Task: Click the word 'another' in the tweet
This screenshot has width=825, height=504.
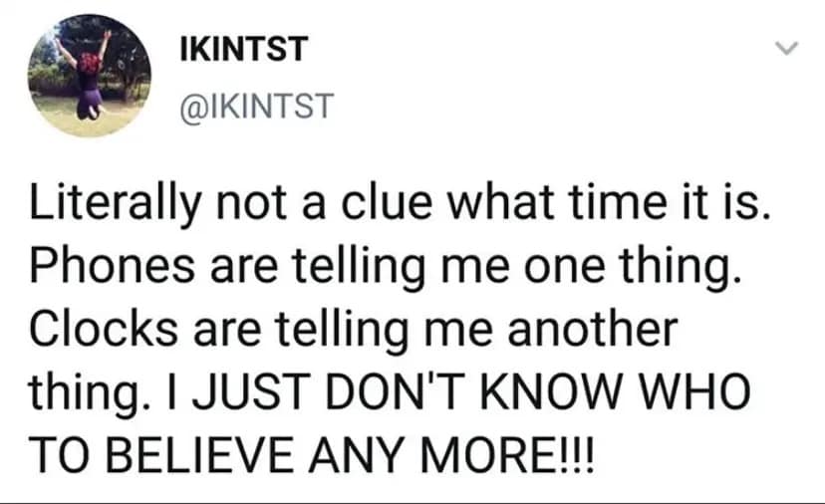Action: click(592, 329)
